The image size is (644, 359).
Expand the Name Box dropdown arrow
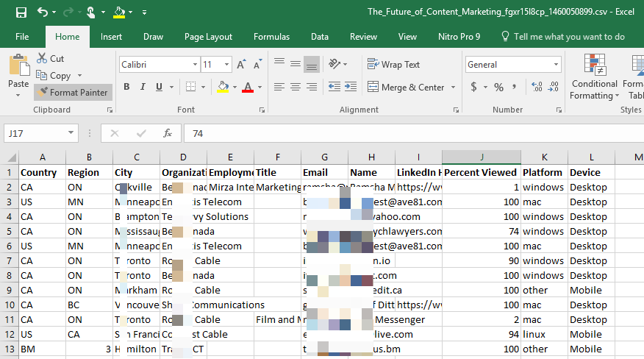pyautogui.click(x=71, y=133)
